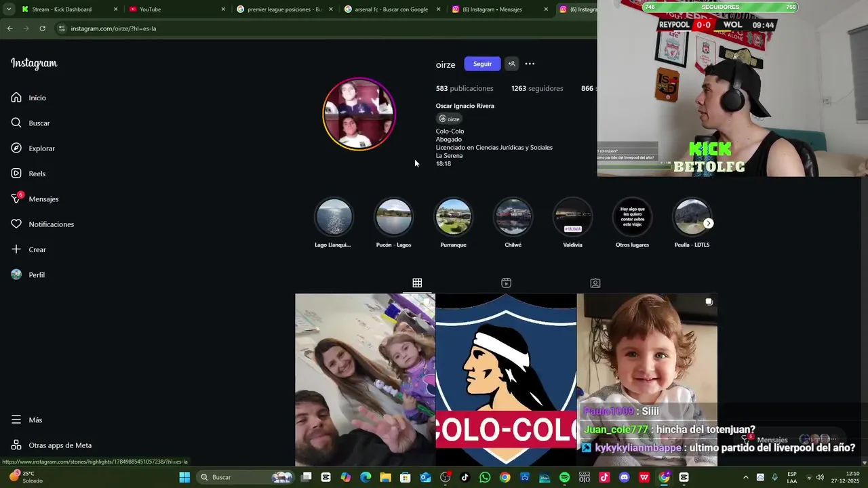Click the taskbar Buscar search box
This screenshot has width=868, height=488.
point(247,477)
